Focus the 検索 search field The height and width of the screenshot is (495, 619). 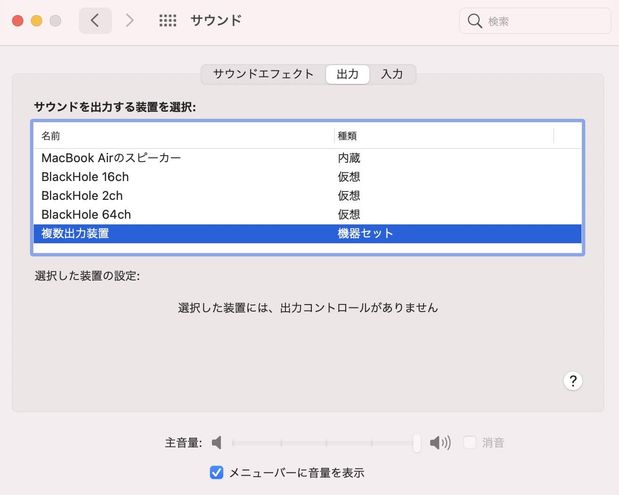click(x=535, y=21)
